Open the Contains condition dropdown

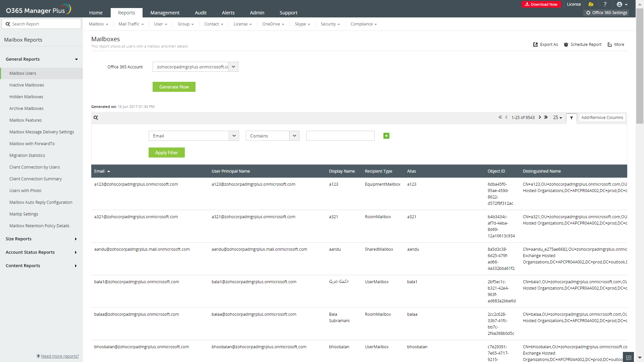294,136
